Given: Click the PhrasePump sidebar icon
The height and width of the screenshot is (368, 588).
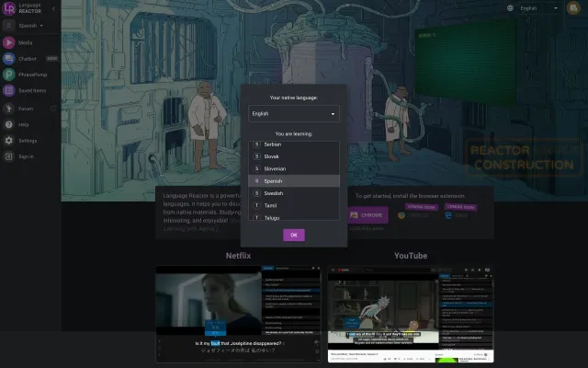Looking at the screenshot, I should click(x=8, y=74).
